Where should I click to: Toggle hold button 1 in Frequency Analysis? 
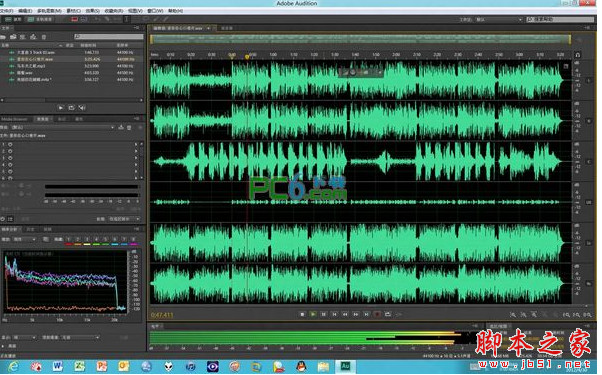pyautogui.click(x=68, y=240)
